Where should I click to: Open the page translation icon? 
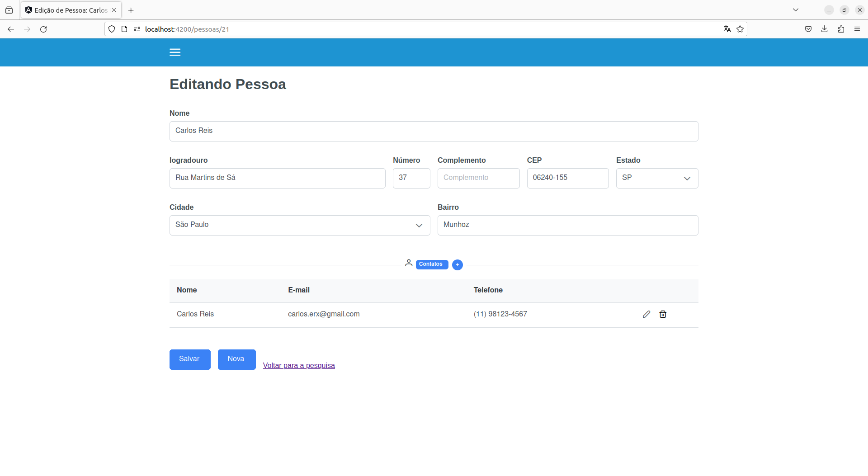(x=727, y=29)
